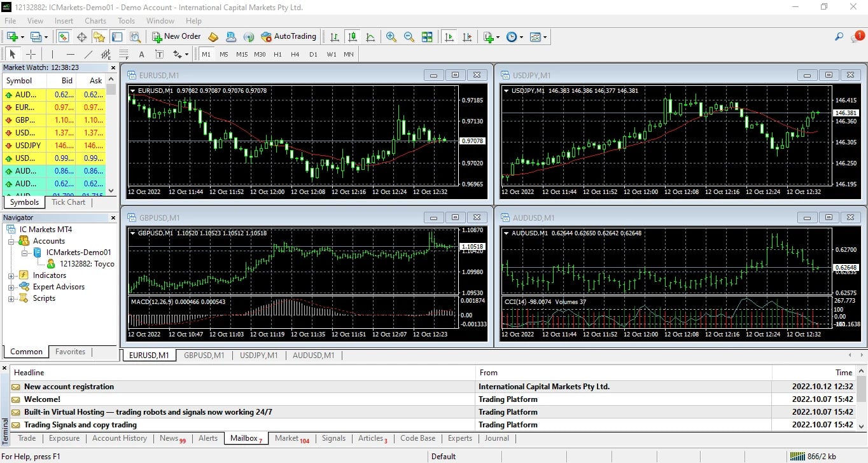Open the Charts menu

click(x=95, y=21)
